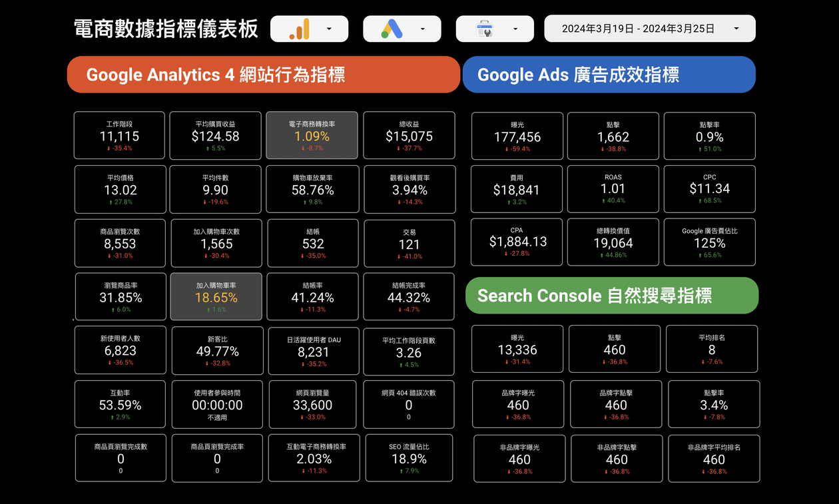Click the ROAS 1.01 scorecard
Screen dimensions: 839x504
click(x=613, y=189)
